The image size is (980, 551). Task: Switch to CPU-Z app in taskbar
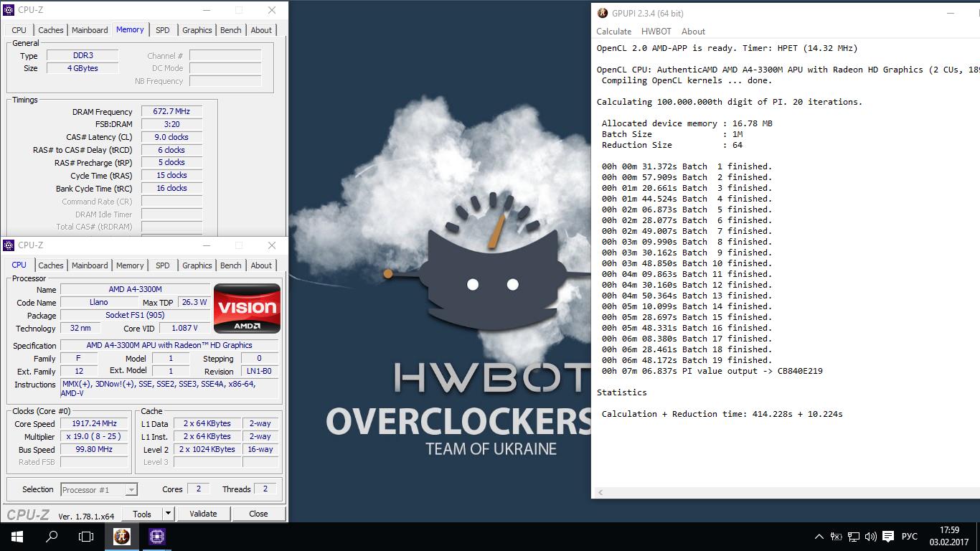click(157, 536)
